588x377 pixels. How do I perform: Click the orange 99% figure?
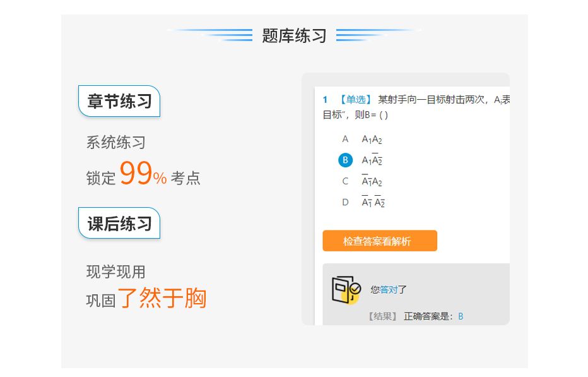(x=143, y=173)
